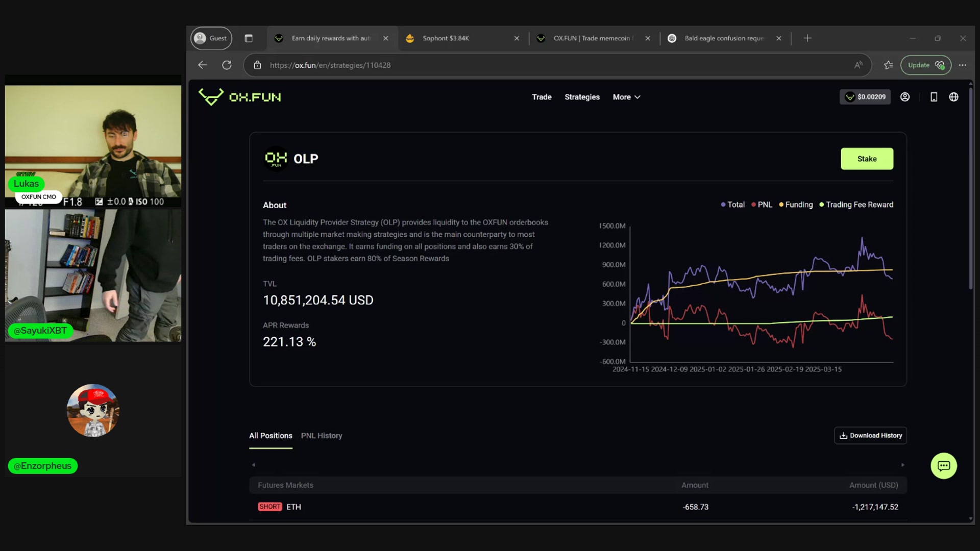View site information lock icon
This screenshot has height=551, width=980.
coord(258,65)
